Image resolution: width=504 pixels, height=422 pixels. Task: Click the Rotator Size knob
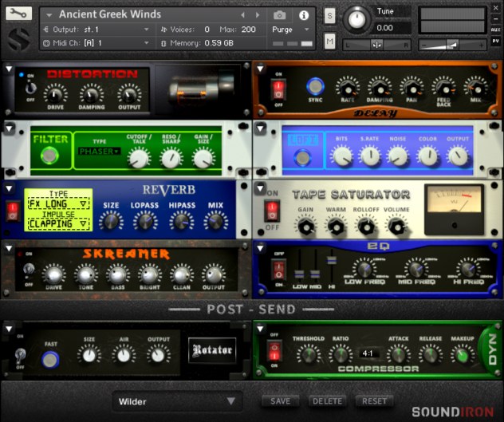tap(89, 355)
